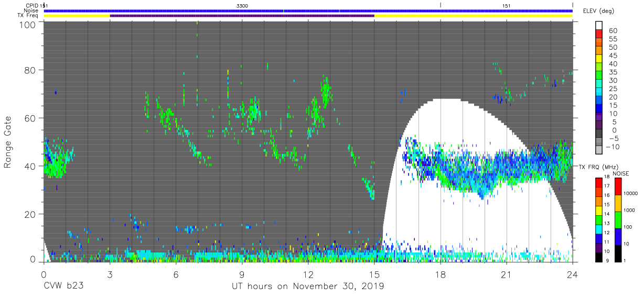The width and height of the screenshot is (644, 297).
Task: Select the '80' tick on Range Gate axis
Action: tap(30, 70)
